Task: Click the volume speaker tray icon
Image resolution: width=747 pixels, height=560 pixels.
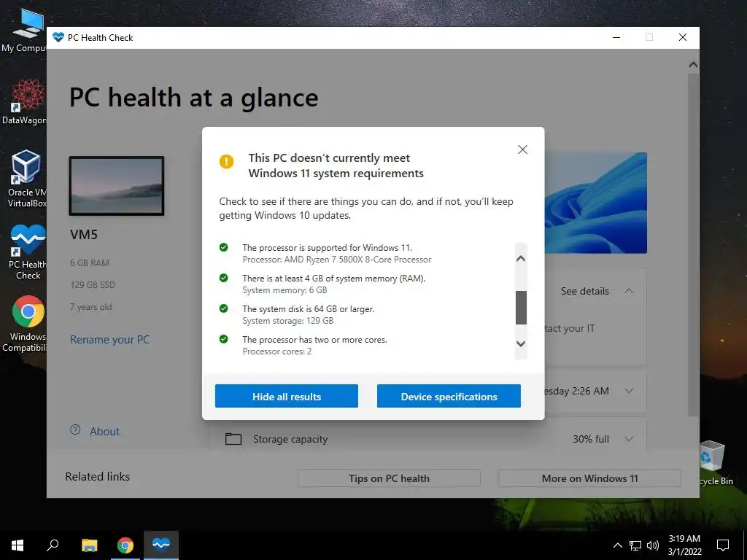Action: point(653,545)
